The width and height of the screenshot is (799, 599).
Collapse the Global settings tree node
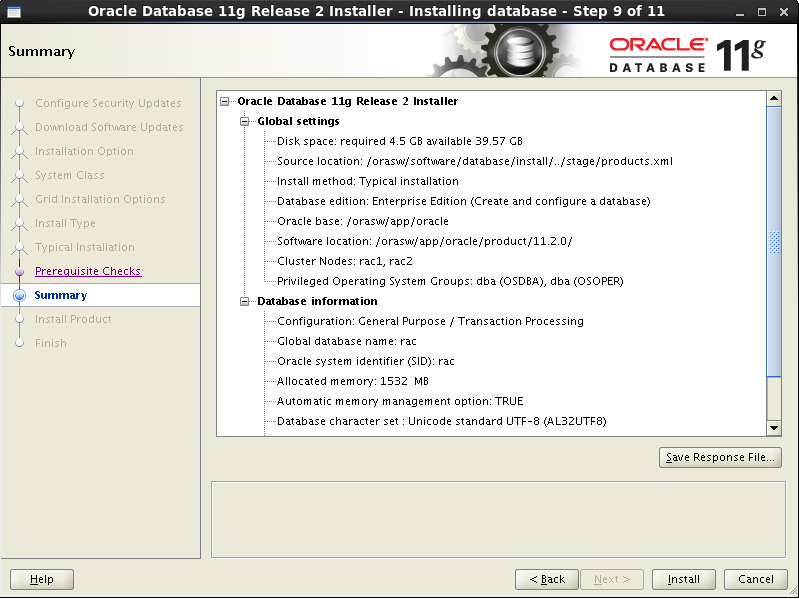245,121
